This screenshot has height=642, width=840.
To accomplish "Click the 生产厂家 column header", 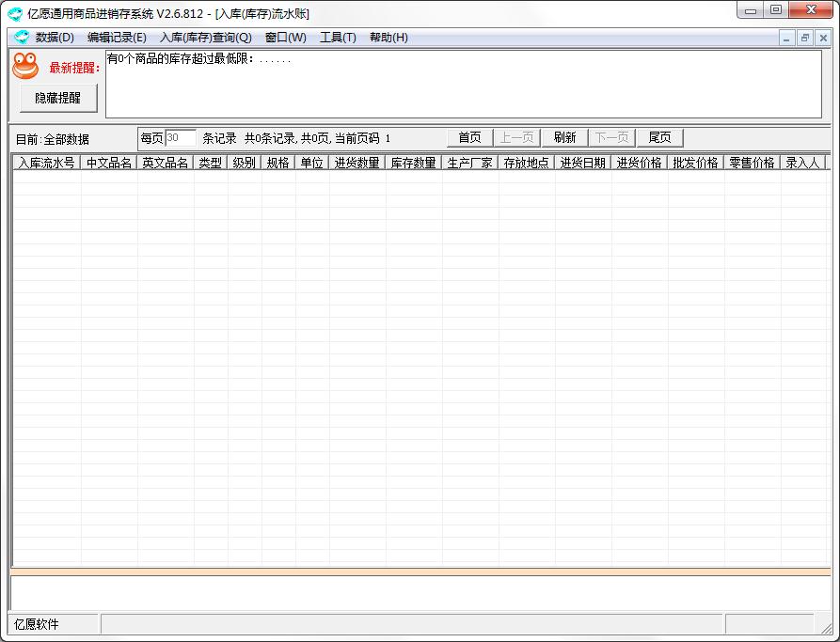I will pyautogui.click(x=469, y=163).
